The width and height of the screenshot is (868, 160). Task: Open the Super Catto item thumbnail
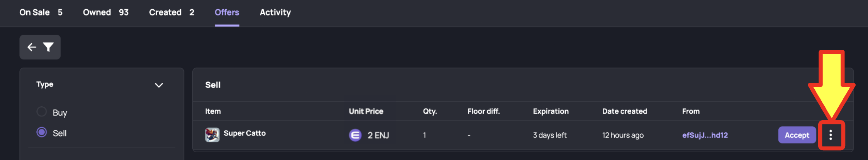pyautogui.click(x=212, y=135)
